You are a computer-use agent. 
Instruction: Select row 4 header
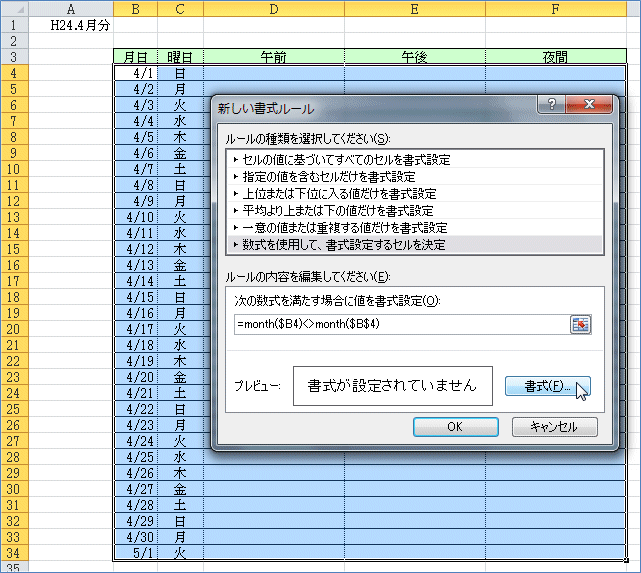[14, 73]
